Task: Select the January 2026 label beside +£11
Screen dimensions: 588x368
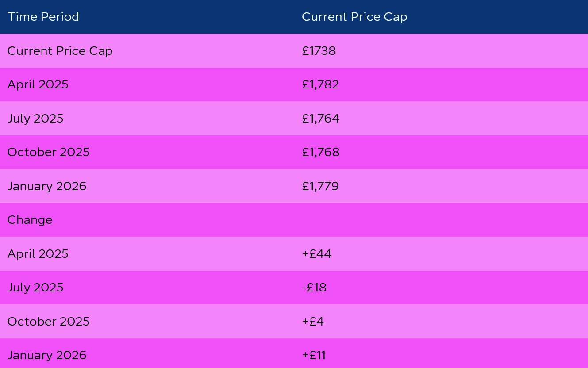Action: [x=47, y=355]
